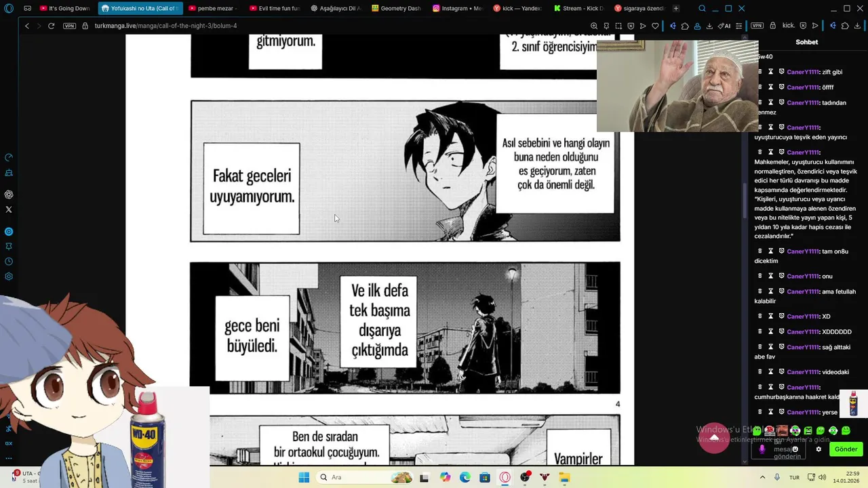Open the Windows Start button
The height and width of the screenshot is (488, 868).
tap(304, 477)
